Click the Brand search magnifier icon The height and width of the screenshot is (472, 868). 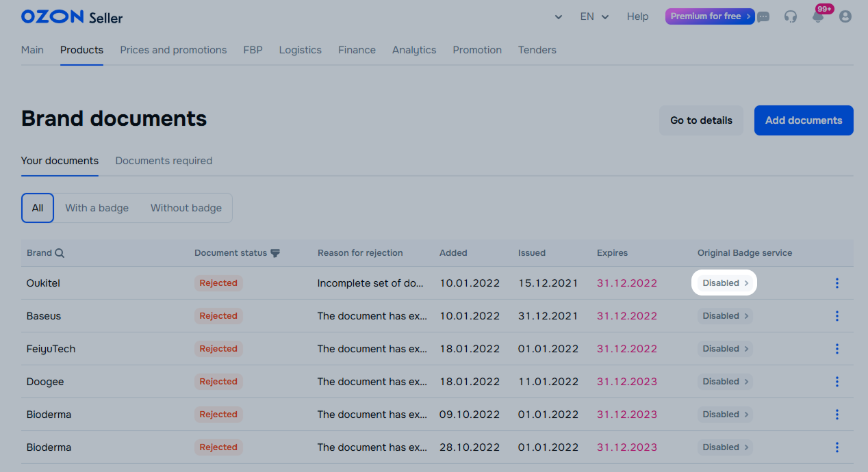click(x=60, y=253)
